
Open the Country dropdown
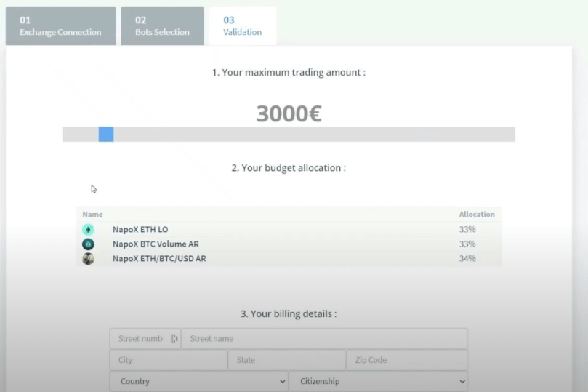pyautogui.click(x=198, y=381)
